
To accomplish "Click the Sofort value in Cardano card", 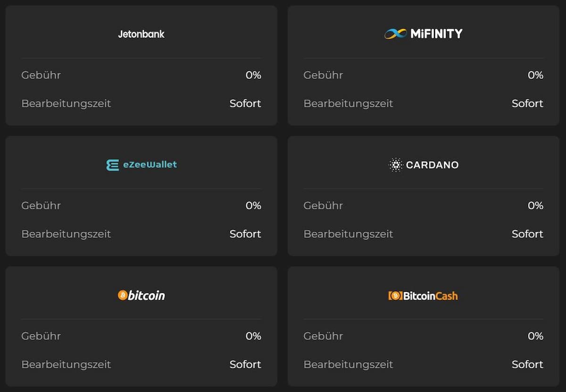I will click(x=527, y=234).
